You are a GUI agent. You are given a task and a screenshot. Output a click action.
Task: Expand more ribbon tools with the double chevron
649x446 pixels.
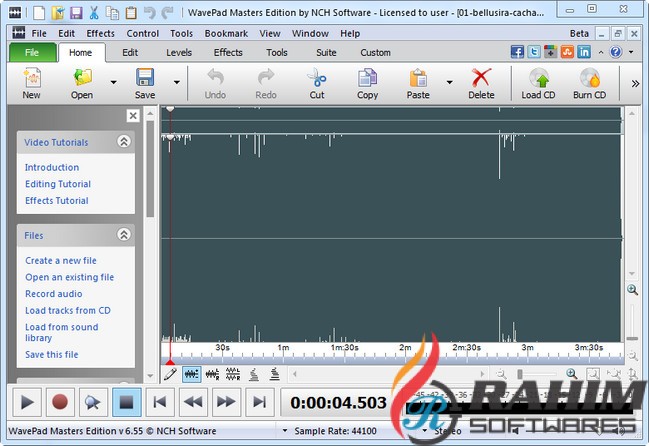(x=635, y=84)
